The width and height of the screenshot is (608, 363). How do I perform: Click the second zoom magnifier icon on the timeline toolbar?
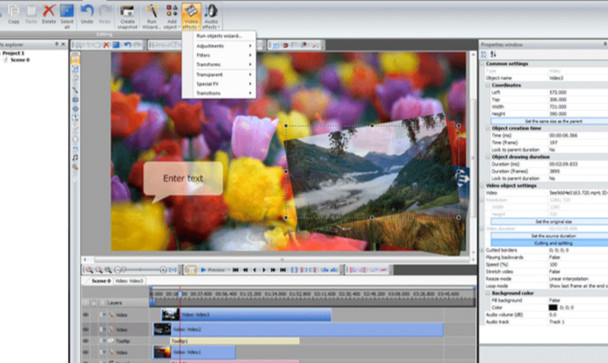coord(99,270)
